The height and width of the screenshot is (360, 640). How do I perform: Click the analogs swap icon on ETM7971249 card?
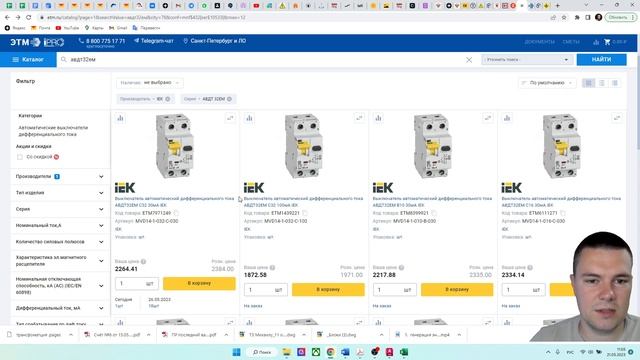click(230, 118)
